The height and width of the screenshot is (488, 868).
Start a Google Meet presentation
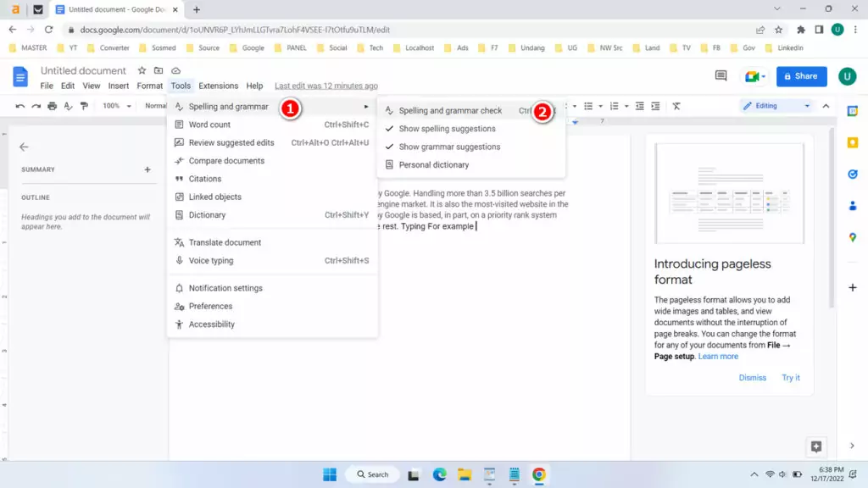tap(750, 76)
